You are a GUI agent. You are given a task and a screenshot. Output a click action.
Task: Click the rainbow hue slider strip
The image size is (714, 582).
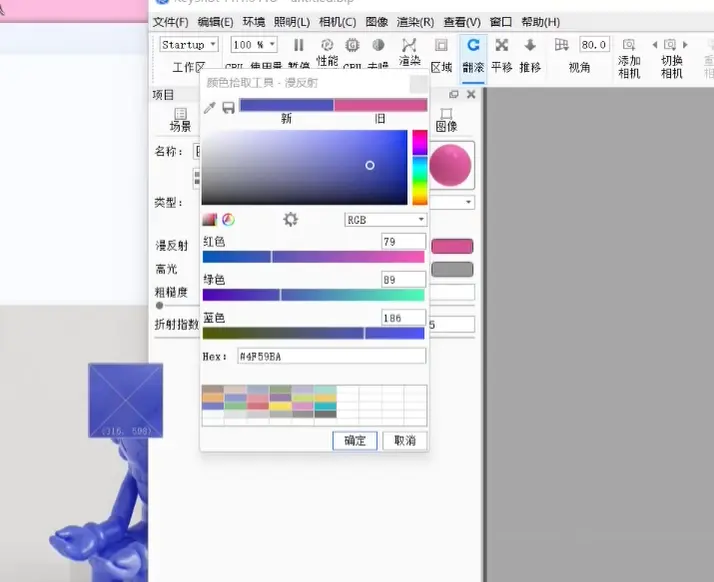pyautogui.click(x=420, y=167)
